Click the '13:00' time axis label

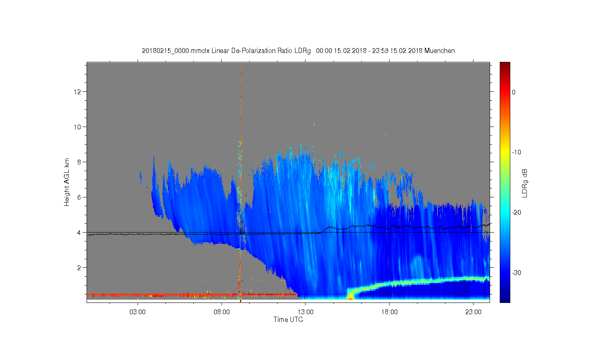pyautogui.click(x=306, y=312)
